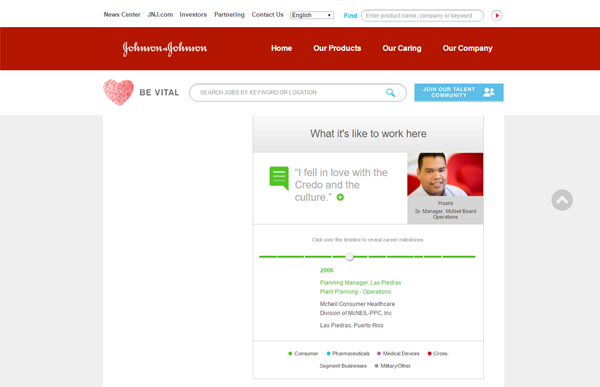
Task: Click Haans' profile photo thumbnail
Action: [x=445, y=175]
